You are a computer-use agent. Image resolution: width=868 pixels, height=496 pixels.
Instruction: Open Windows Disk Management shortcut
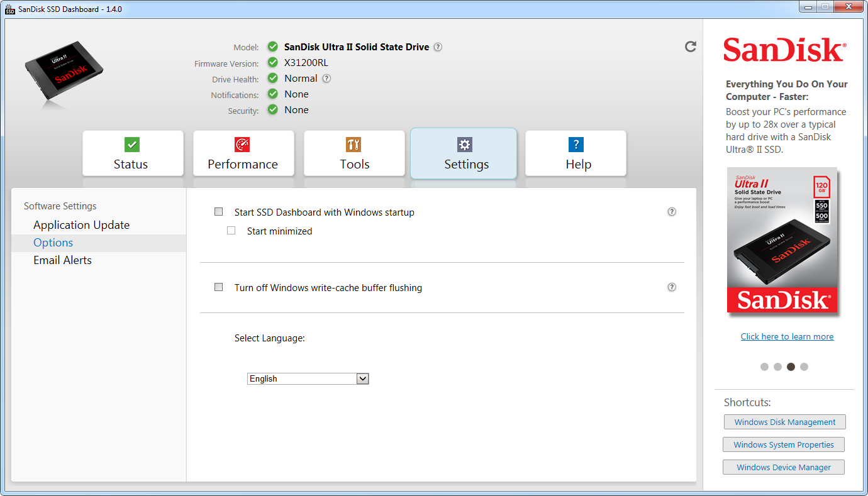coord(785,422)
